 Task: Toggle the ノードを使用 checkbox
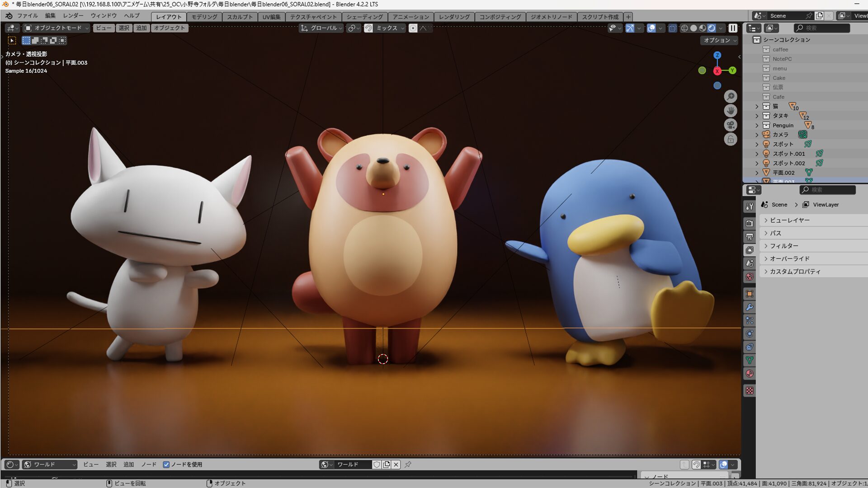[166, 465]
